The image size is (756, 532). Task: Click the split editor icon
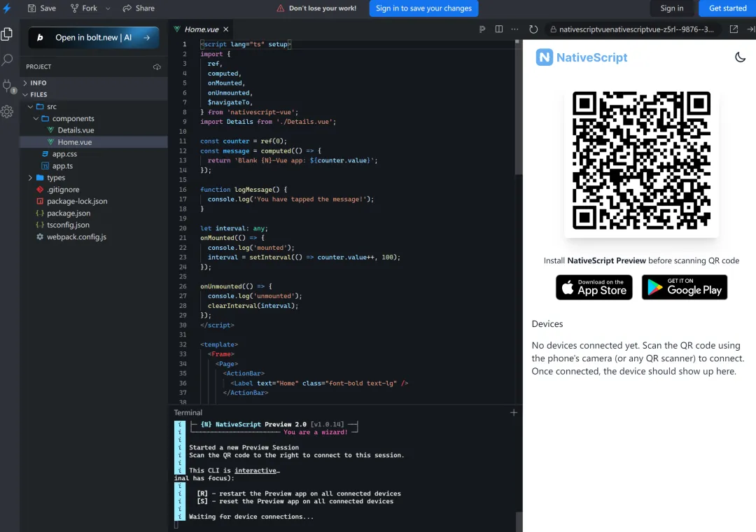point(499,29)
